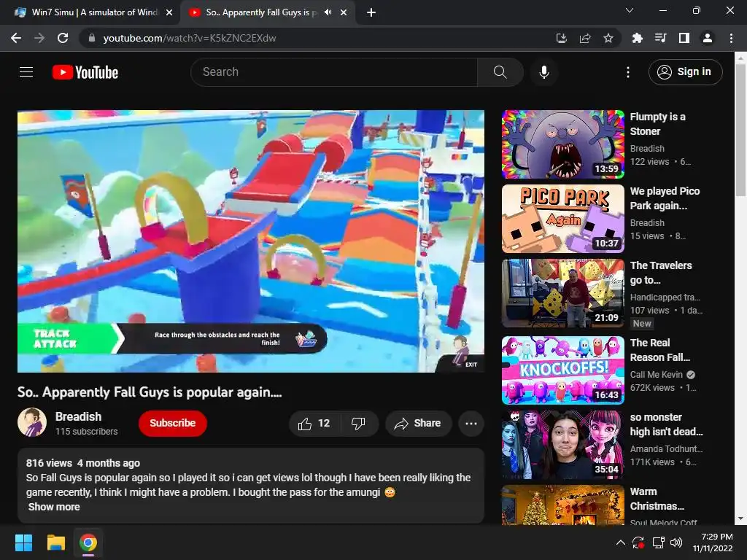Viewport: 747px width, 560px height.
Task: Click install app icon in address bar
Action: pyautogui.click(x=562, y=38)
